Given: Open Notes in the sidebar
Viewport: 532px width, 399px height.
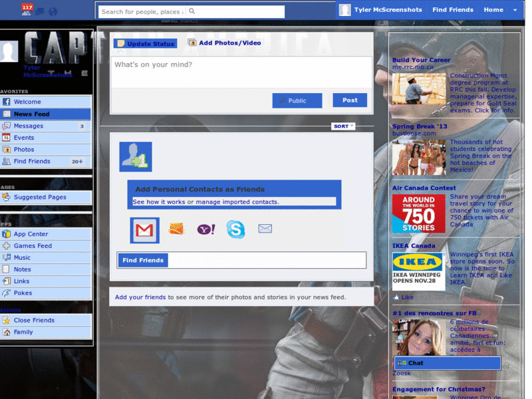Looking at the screenshot, I should tap(46, 269).
